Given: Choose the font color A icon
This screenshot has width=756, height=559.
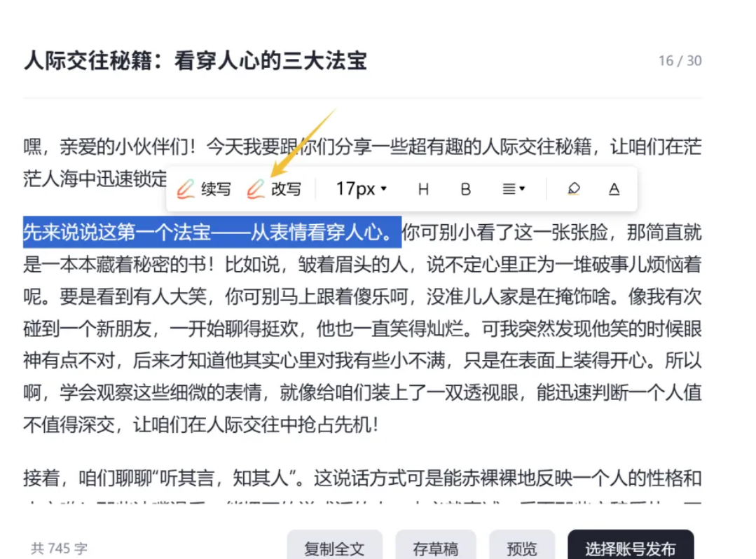Looking at the screenshot, I should click(614, 189).
